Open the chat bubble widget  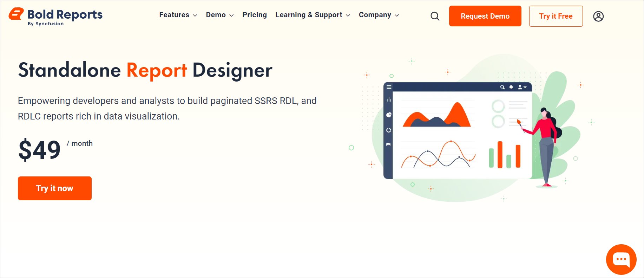[621, 259]
